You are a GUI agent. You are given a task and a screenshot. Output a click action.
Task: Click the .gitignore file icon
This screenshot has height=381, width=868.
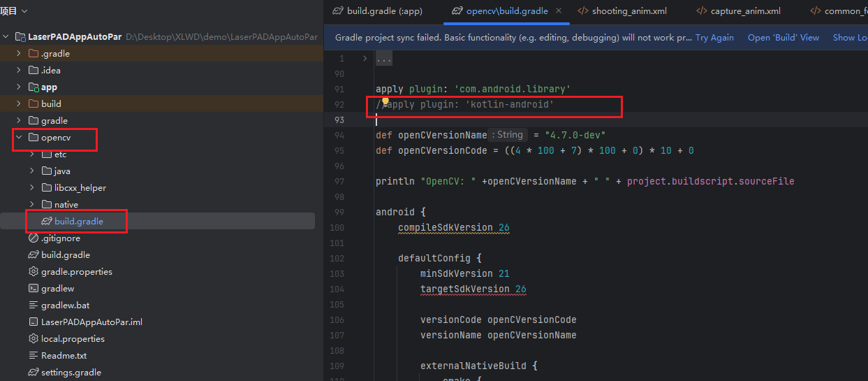click(x=34, y=238)
